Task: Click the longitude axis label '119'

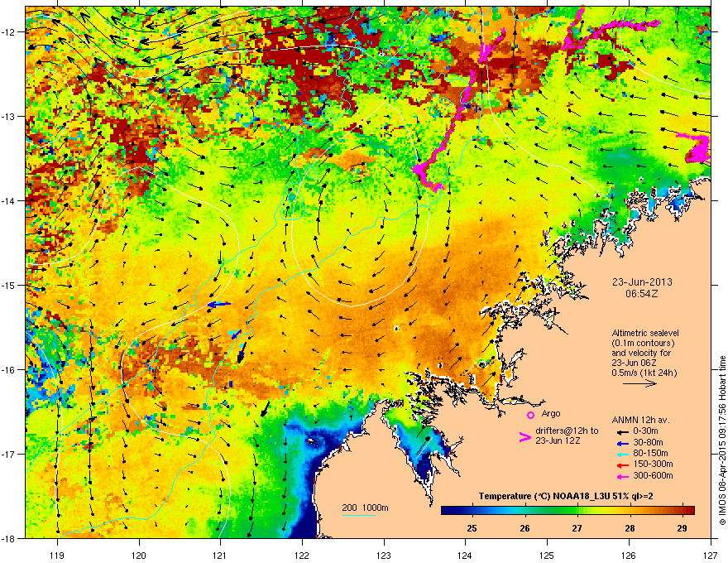Action: click(57, 555)
